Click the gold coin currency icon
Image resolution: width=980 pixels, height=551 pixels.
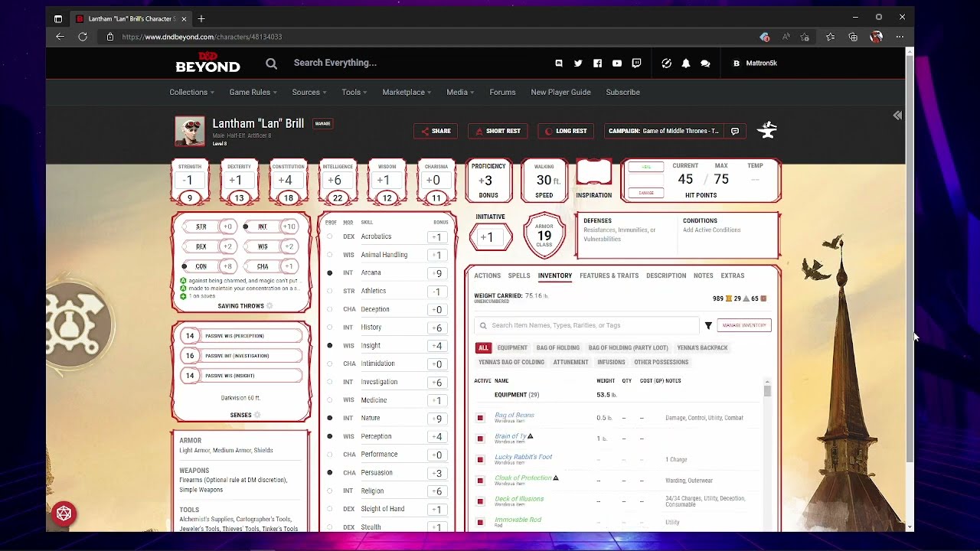729,298
